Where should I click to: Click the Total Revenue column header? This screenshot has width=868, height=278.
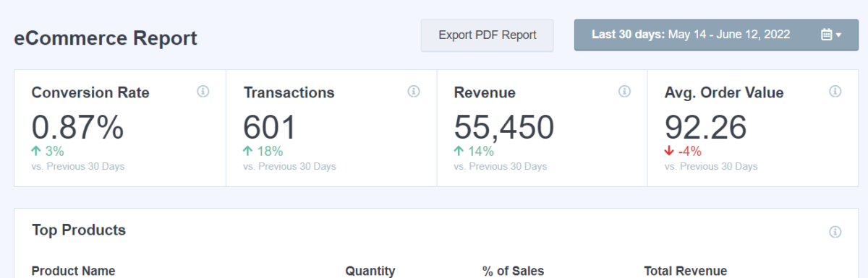click(686, 271)
